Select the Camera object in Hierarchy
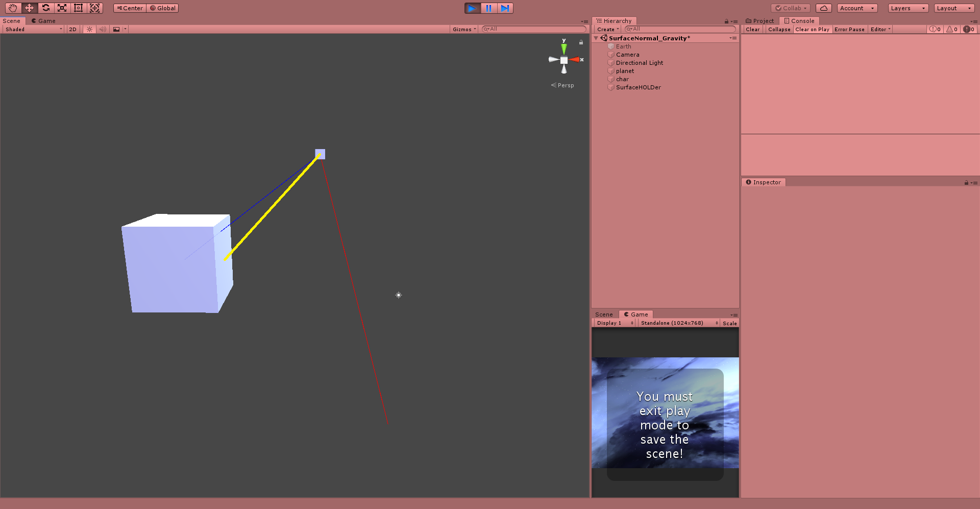 point(627,55)
